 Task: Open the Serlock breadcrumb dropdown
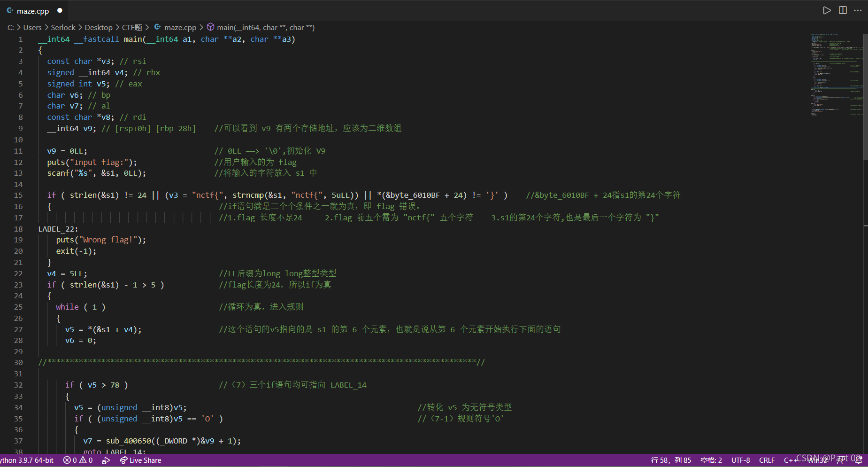coord(63,27)
